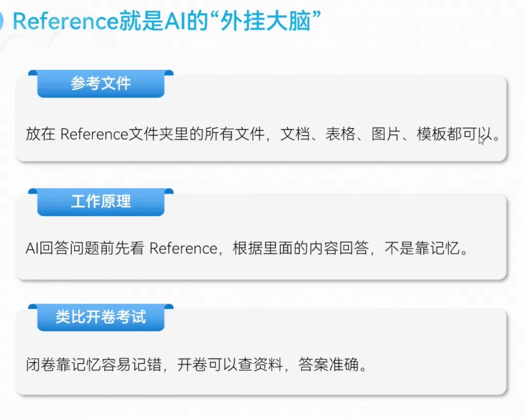Click the word 'Reference' in the 工作原理 description

(x=183, y=249)
